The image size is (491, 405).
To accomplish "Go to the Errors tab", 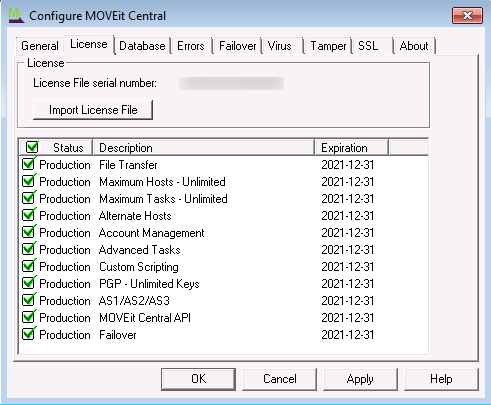I will coord(191,46).
